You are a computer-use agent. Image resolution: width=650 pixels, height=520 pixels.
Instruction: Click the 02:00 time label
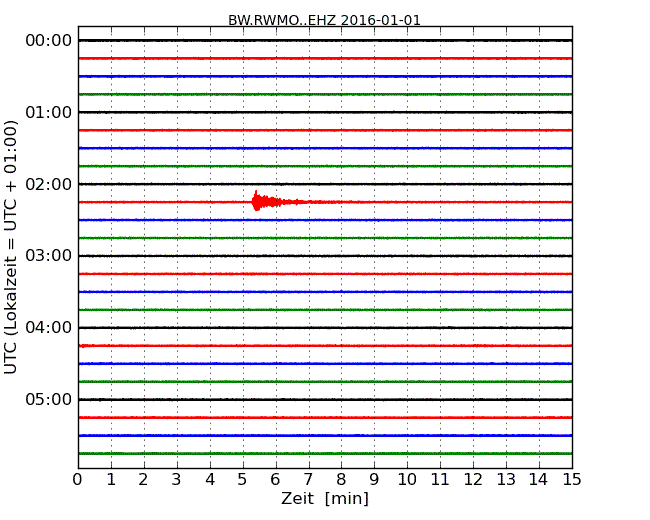pos(49,184)
